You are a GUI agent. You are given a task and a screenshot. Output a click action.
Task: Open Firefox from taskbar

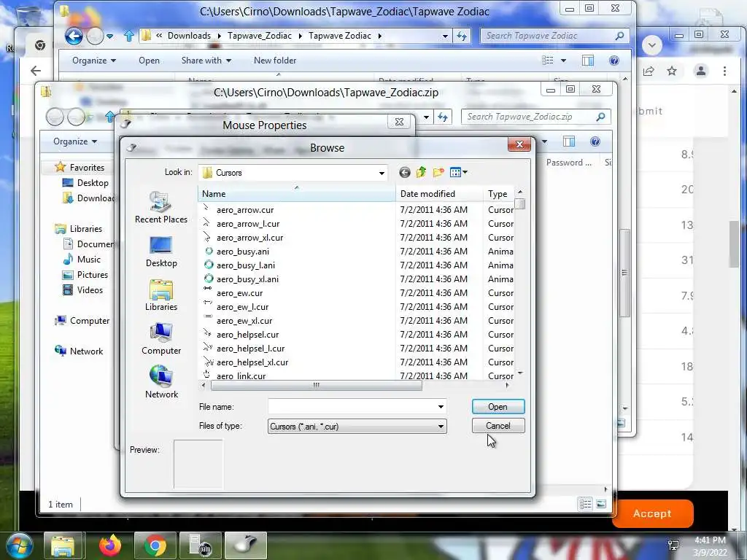click(x=110, y=545)
